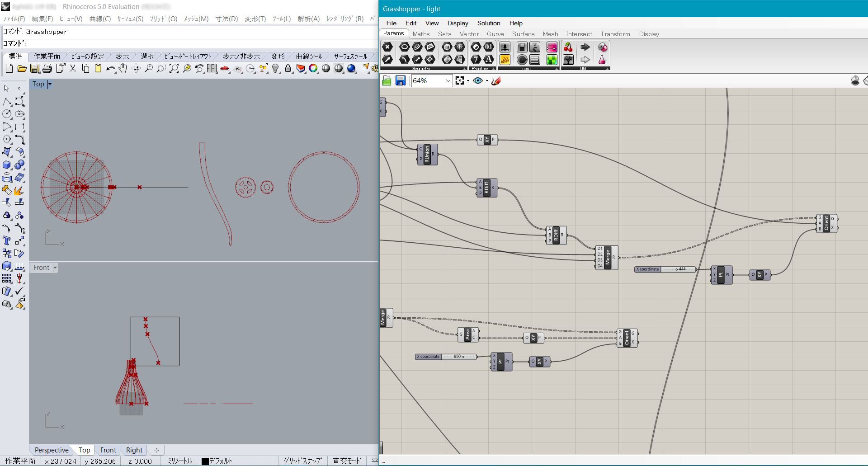Image resolution: width=868 pixels, height=466 pixels.
Task: Click the red car icon in Rhino toolbar
Action: pos(225,69)
